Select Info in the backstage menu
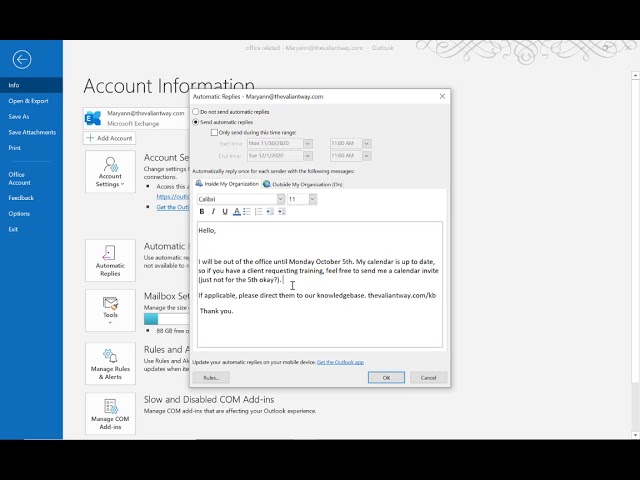The height and width of the screenshot is (480, 640). (31, 85)
